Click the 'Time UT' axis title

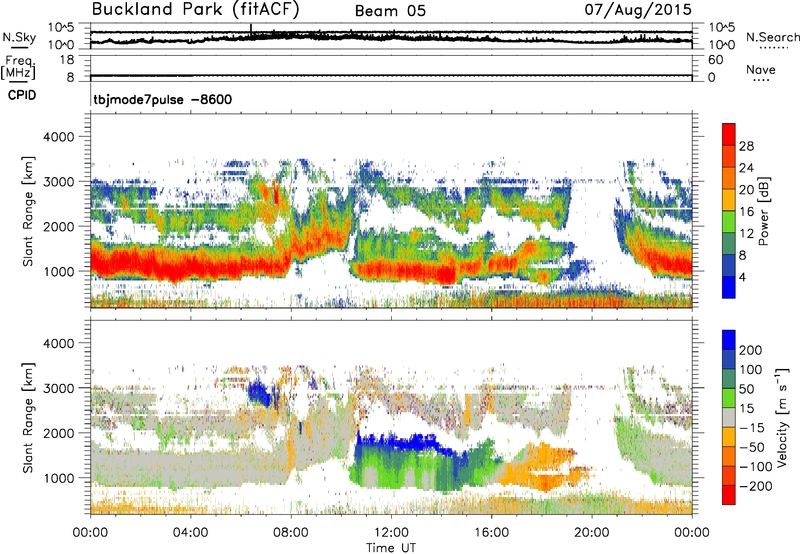391,547
